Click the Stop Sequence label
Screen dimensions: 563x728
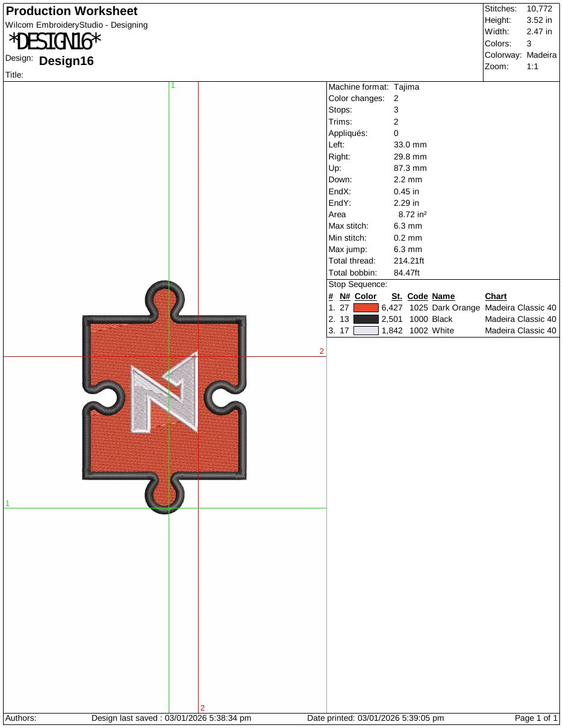358,284
